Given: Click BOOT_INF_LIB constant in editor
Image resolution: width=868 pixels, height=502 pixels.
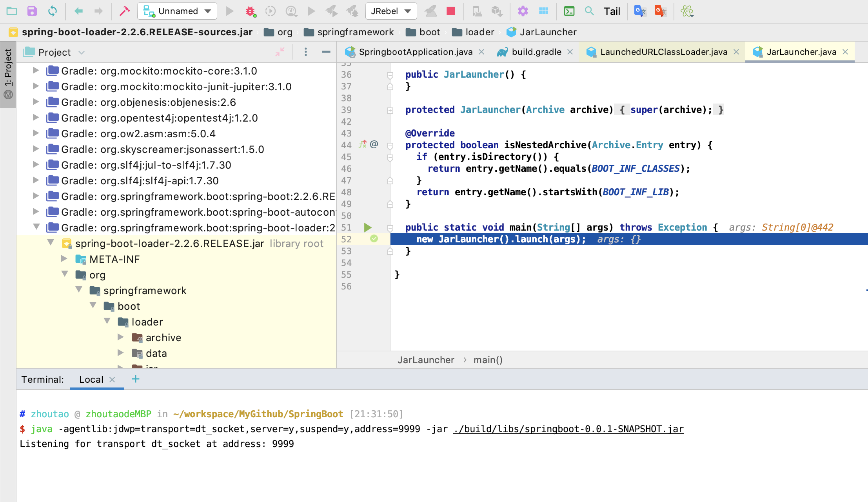Looking at the screenshot, I should (636, 192).
